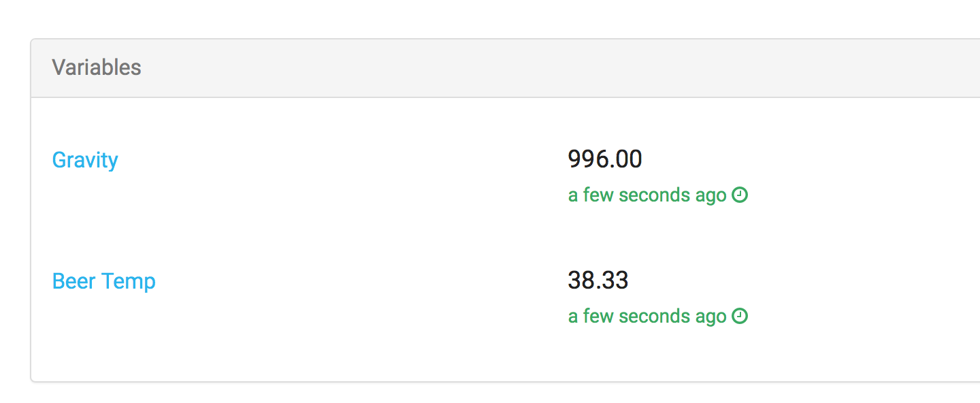Viewport: 980px width, 403px height.
Task: Click the green clock under 38.33 reading
Action: click(740, 317)
